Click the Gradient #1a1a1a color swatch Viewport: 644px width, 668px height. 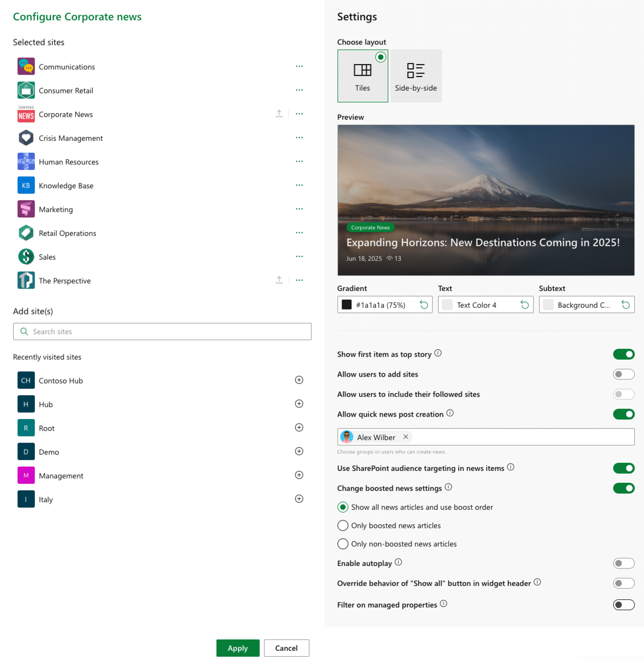coord(346,305)
